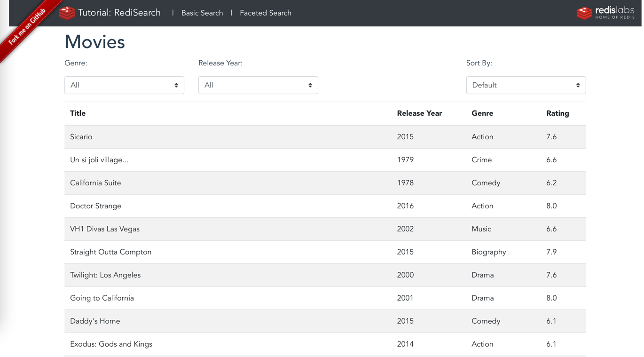Screen dimensions: 644x357
Task: Click the year 2001 in Going to California row
Action: [x=405, y=298]
